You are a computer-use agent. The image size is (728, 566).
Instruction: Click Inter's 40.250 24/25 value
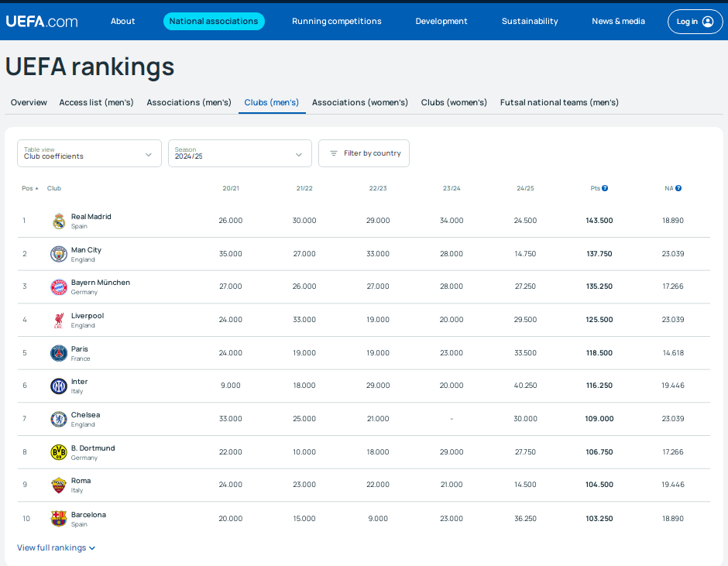click(526, 386)
